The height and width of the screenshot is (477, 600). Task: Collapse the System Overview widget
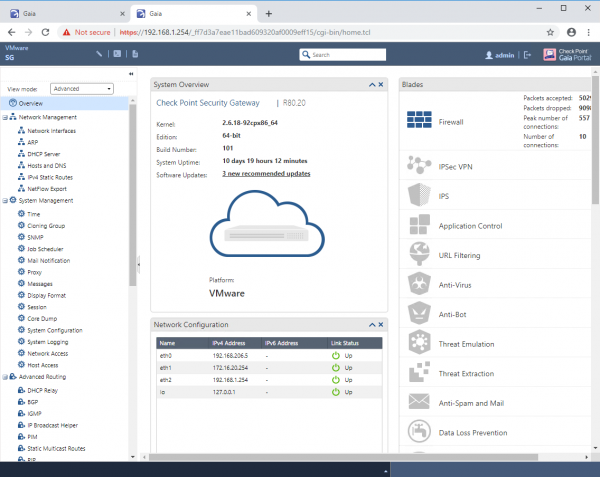[x=372, y=84]
